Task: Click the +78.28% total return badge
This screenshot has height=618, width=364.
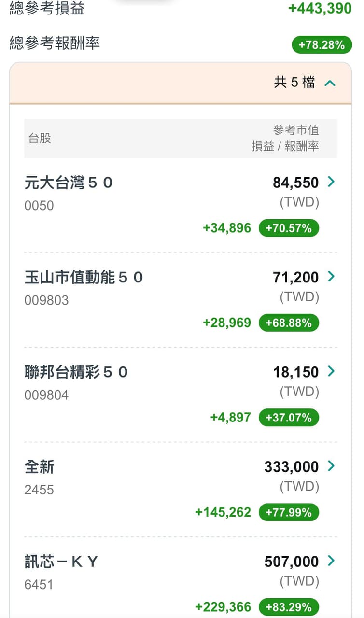Action: click(x=322, y=45)
